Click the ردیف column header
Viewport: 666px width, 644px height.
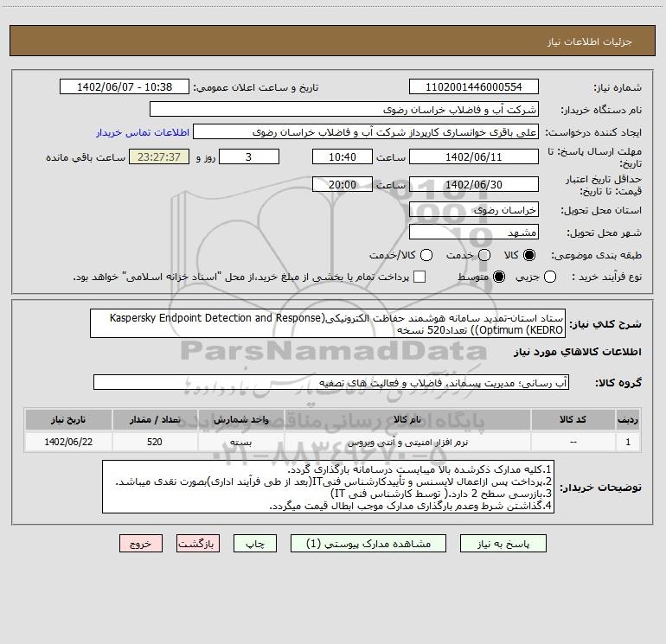(x=628, y=419)
